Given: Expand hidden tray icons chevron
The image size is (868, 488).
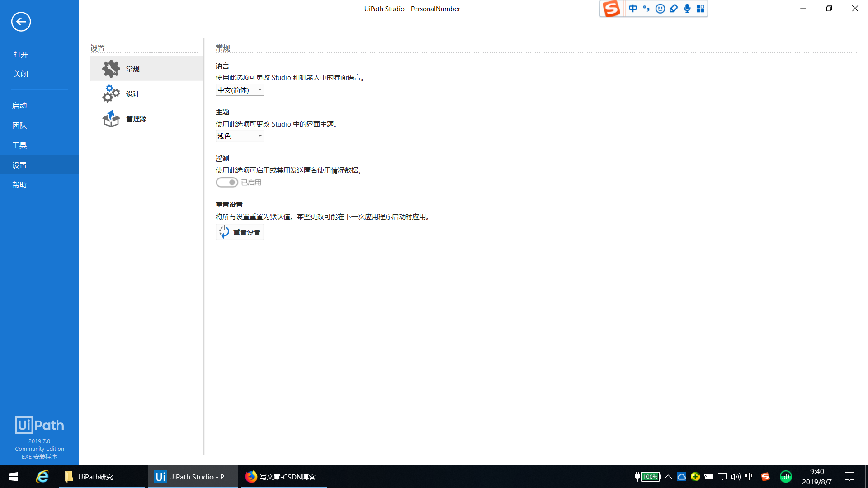Looking at the screenshot, I should pos(668,477).
